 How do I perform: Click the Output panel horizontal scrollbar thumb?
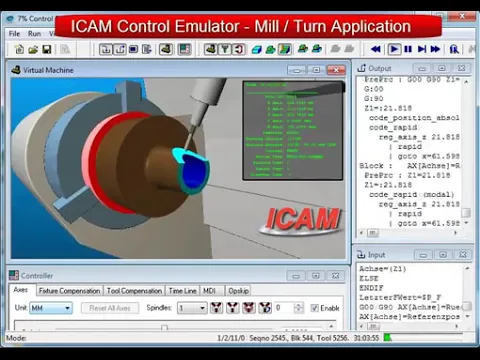373,233
